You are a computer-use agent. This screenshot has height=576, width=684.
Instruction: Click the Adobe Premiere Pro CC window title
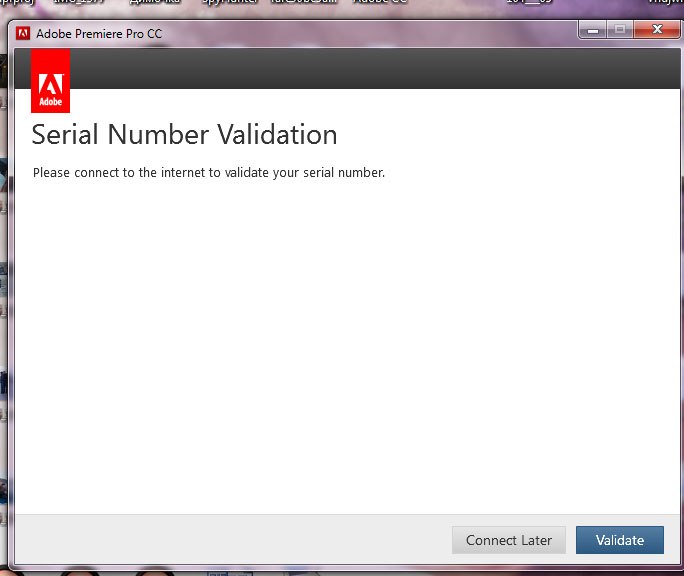[x=99, y=34]
